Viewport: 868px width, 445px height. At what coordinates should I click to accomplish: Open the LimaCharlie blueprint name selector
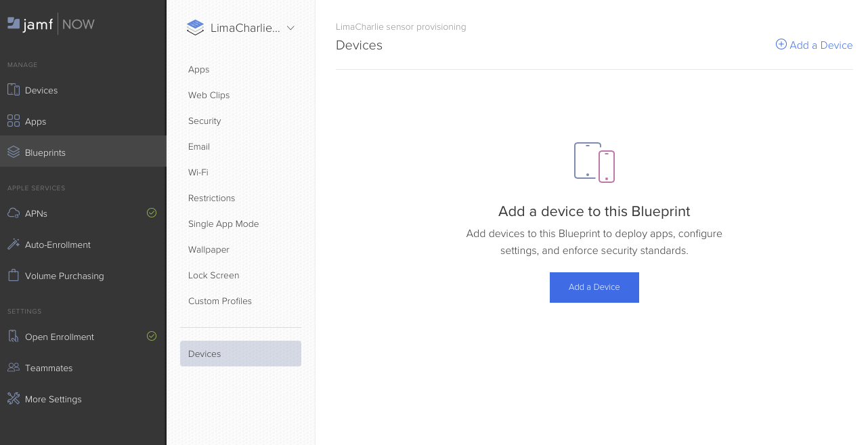coord(244,28)
